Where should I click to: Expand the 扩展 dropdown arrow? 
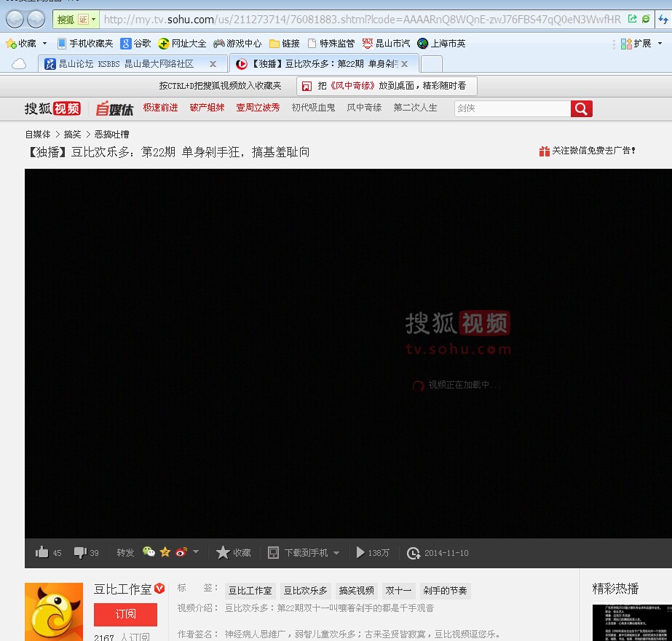click(x=660, y=43)
